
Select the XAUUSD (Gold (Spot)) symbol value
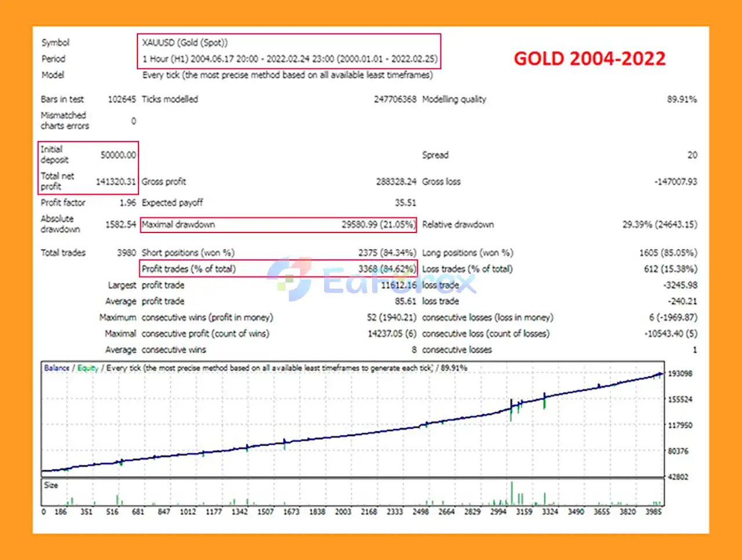coord(185,42)
